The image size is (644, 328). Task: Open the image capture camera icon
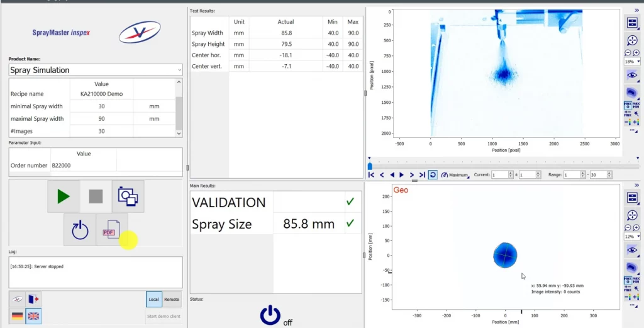pos(128,196)
